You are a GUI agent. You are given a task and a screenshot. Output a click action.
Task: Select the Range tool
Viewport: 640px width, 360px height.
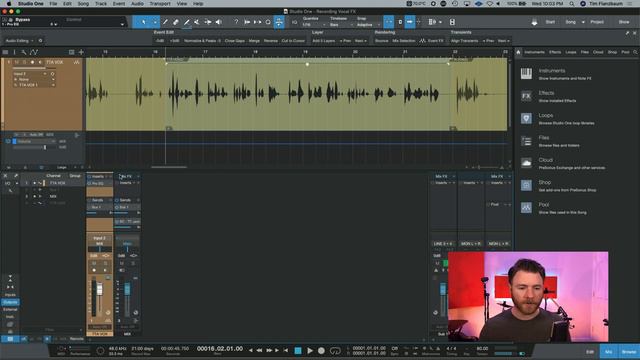[x=155, y=22]
